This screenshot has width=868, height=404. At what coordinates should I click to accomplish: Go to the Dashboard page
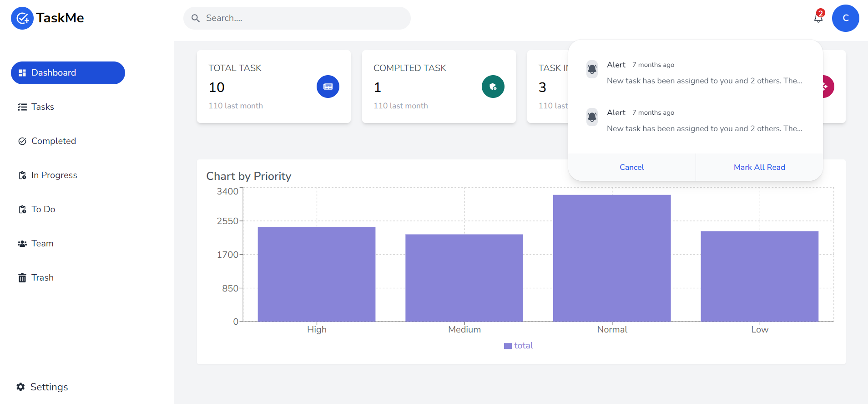pos(68,73)
